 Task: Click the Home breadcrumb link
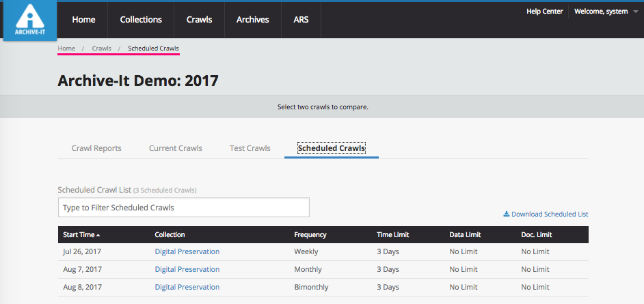tap(66, 49)
